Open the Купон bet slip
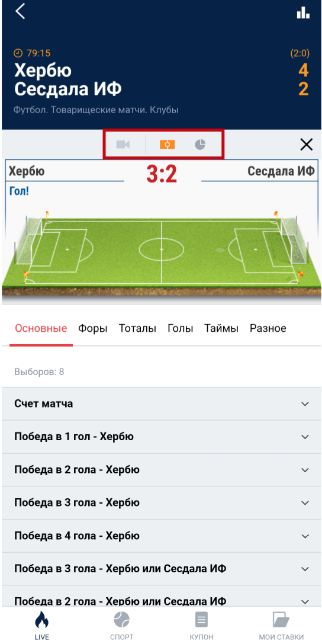Screen dimensions: 322x644 (x=201, y=625)
